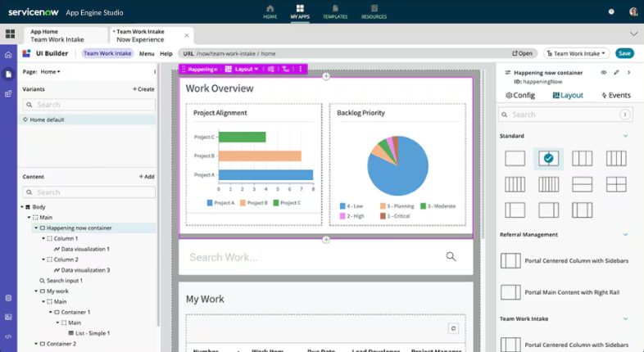Click the Save button

point(624,53)
